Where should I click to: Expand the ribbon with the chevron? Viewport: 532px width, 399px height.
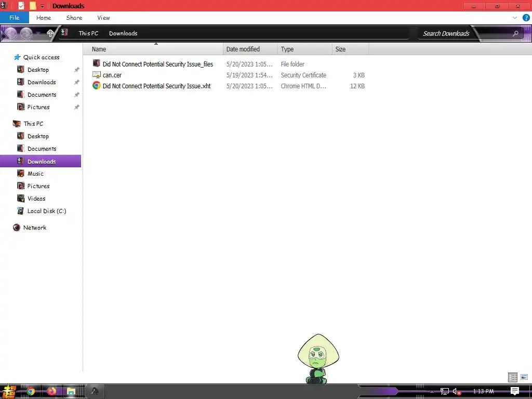pos(515,18)
